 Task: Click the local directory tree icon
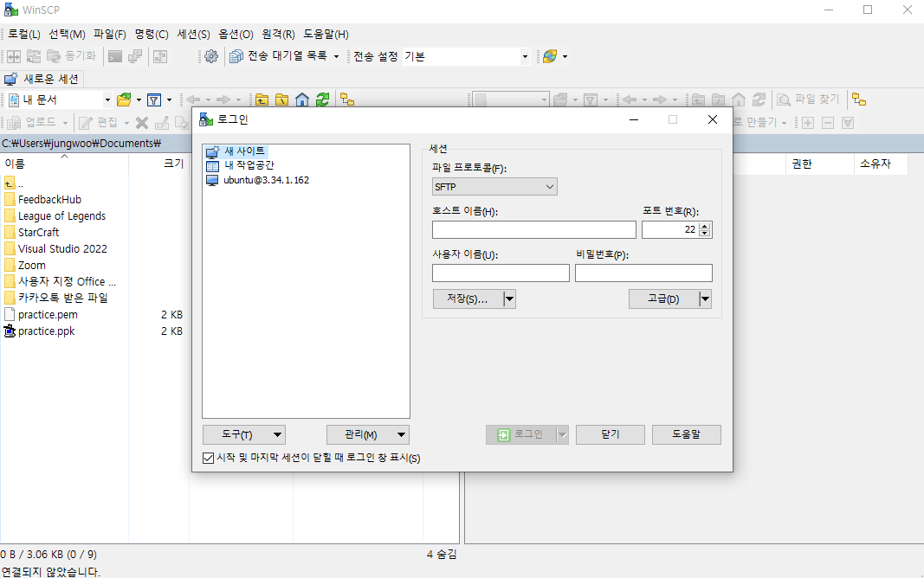(x=347, y=100)
